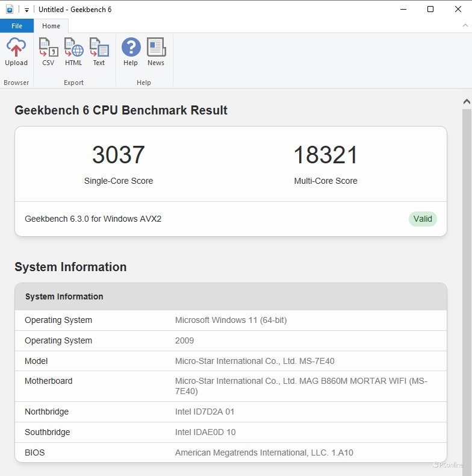Maximize the Geekbench 6 window
The width and height of the screenshot is (472, 476).
coord(430,10)
